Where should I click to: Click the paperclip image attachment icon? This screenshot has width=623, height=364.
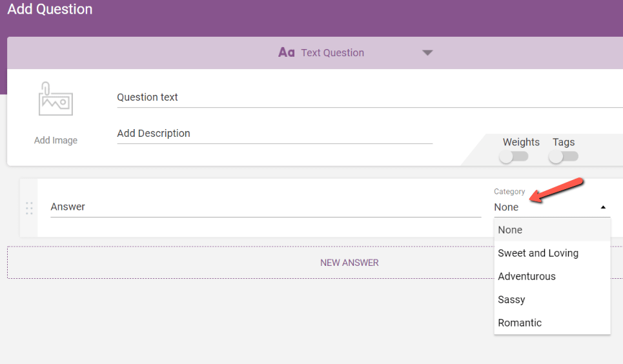(x=56, y=100)
